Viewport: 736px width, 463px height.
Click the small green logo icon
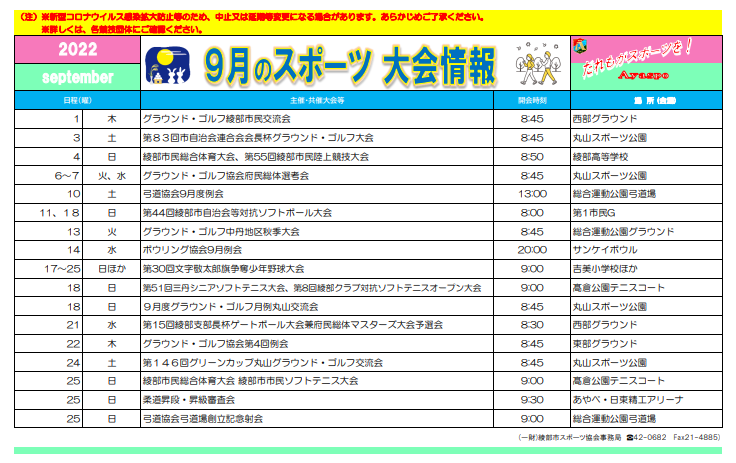point(581,45)
